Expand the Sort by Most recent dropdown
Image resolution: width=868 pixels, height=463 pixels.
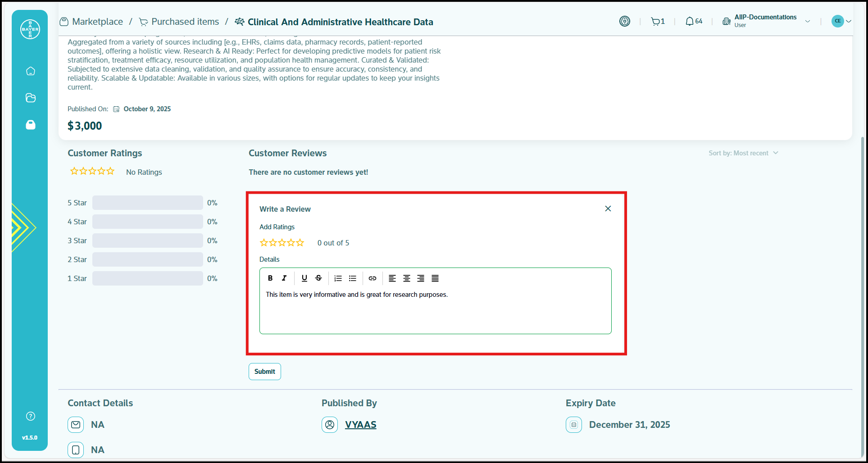click(743, 153)
